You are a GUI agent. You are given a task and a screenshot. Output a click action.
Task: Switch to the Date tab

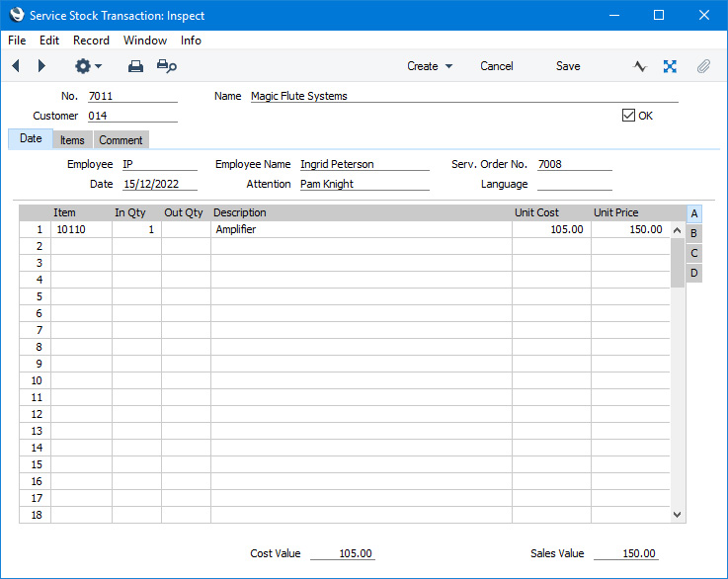tap(31, 139)
